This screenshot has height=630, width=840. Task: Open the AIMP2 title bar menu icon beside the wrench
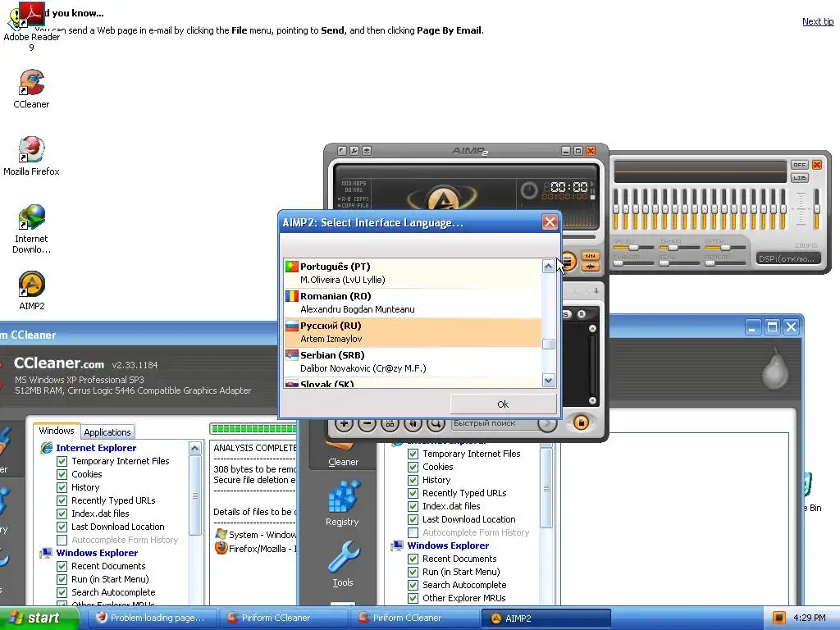point(367,151)
